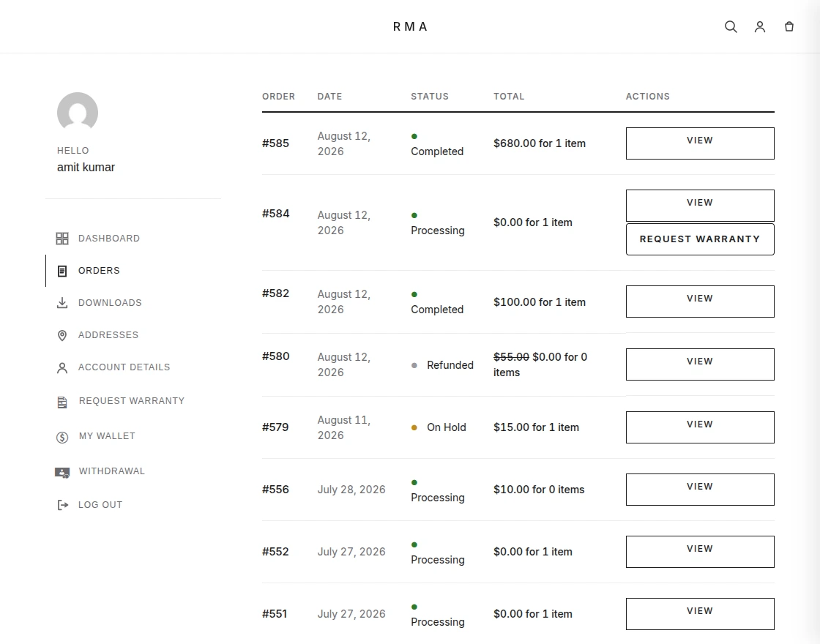Click the Orders document icon
This screenshot has width=820, height=644.
coord(62,271)
